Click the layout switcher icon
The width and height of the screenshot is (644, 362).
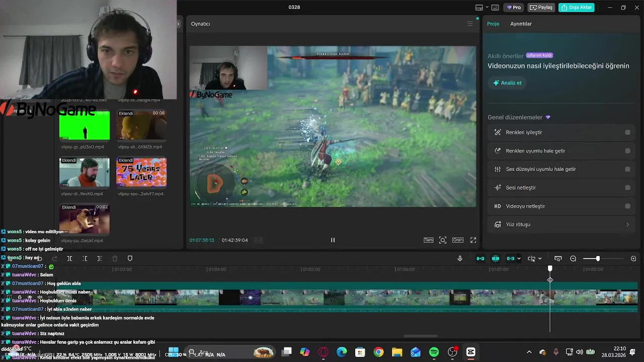[479, 8]
